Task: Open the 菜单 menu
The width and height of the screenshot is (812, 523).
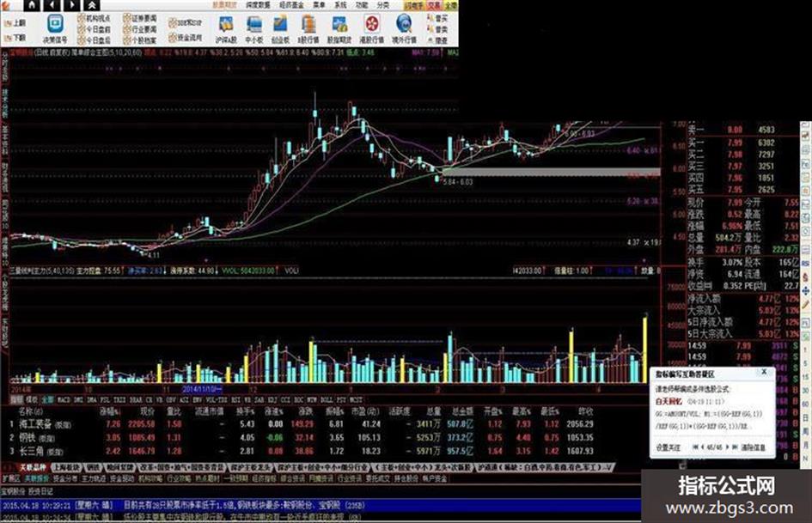Action: coord(319,5)
